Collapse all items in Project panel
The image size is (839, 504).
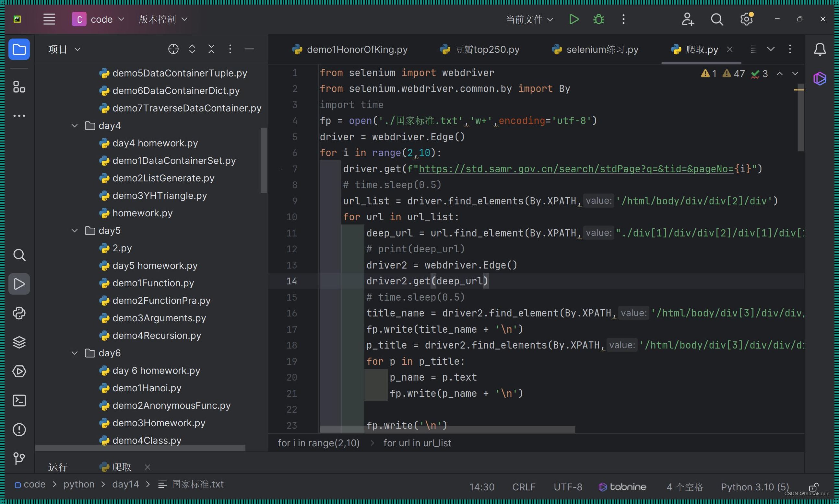click(211, 49)
